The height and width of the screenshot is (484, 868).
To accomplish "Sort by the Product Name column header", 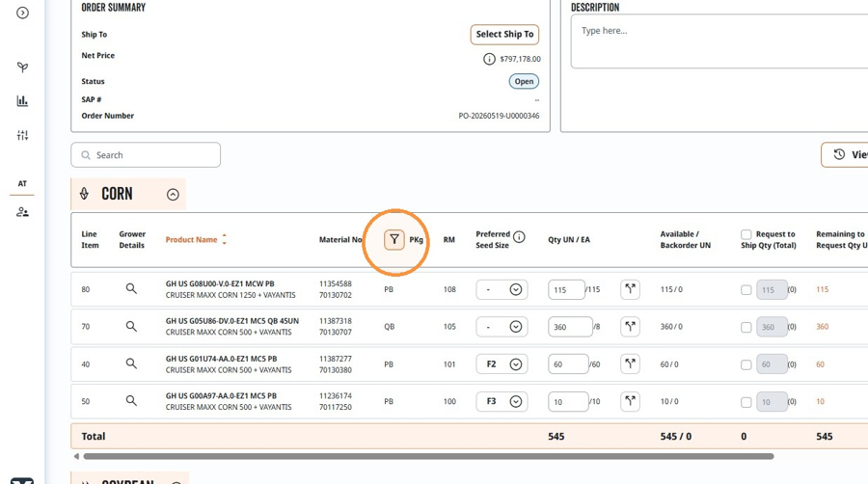I will [192, 239].
